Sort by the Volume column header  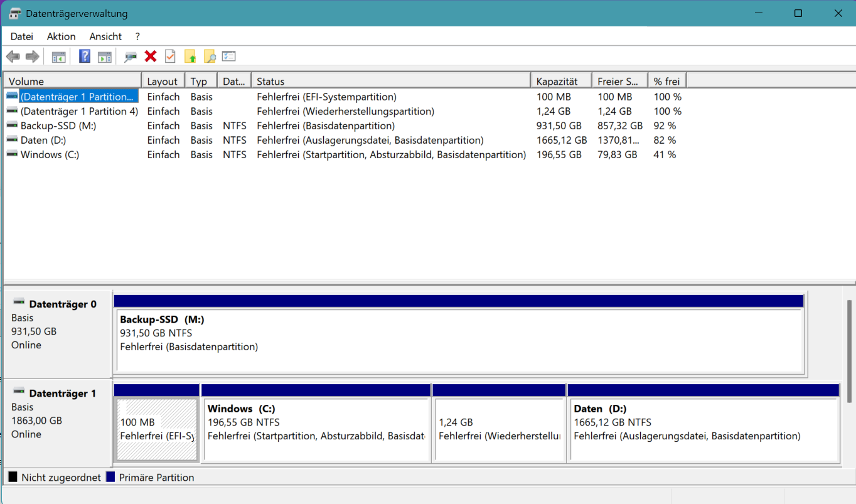pos(73,81)
